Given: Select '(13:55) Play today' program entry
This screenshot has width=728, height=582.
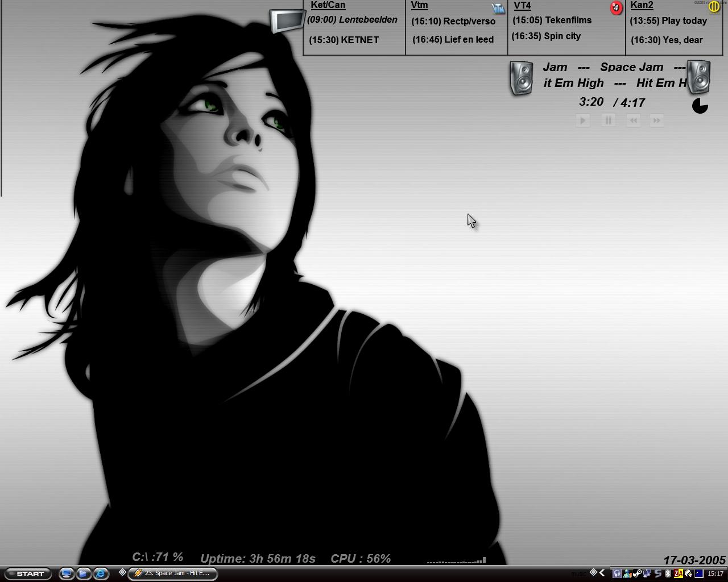Looking at the screenshot, I should tap(668, 21).
